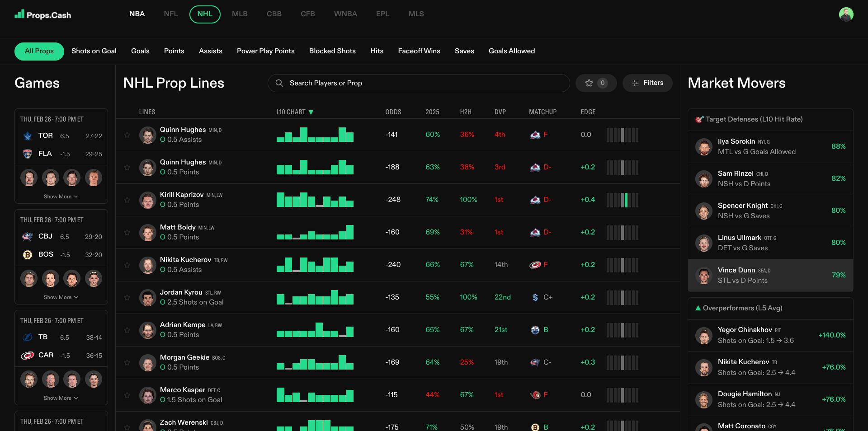Image resolution: width=868 pixels, height=431 pixels.
Task: Click the Target Defenses dart icon
Action: pos(699,119)
